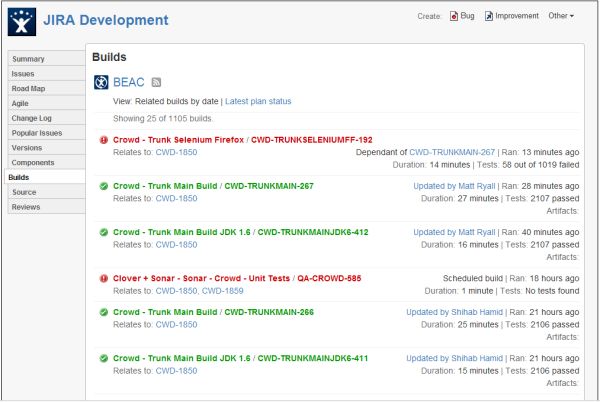Viewport: 600px width, 402px height.
Task: Open the Versions tab
Action: click(46, 148)
